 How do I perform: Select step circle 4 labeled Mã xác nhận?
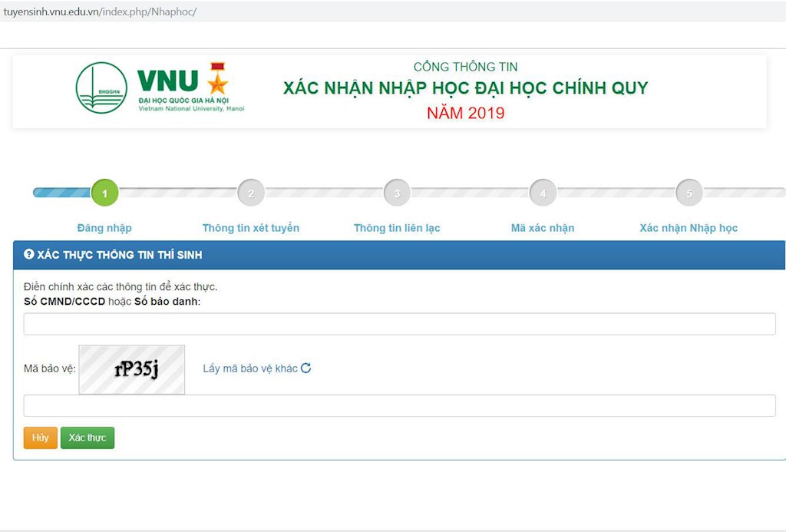point(543,193)
